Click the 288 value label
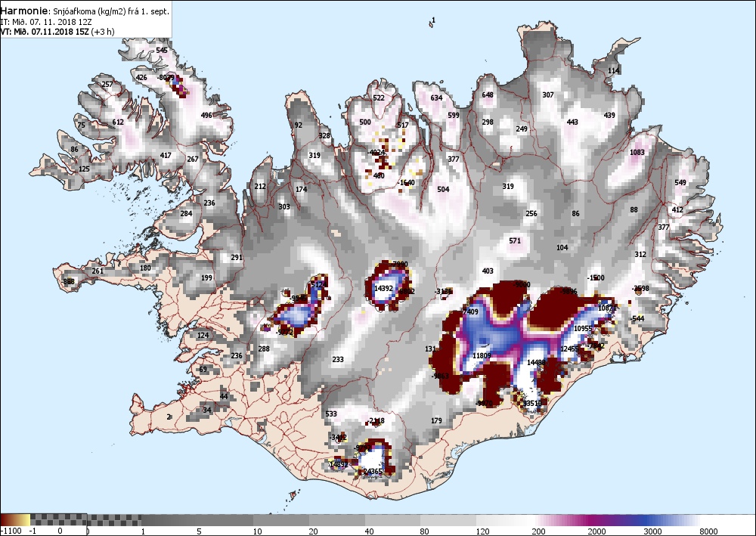The image size is (756, 536). [x=264, y=349]
